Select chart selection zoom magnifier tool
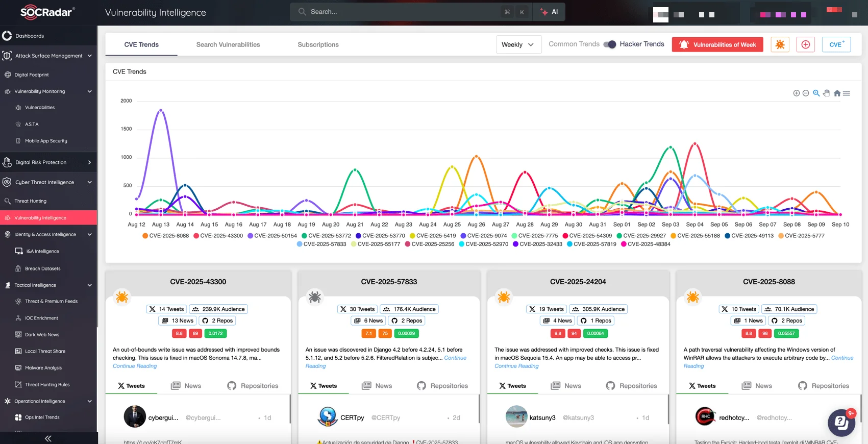The image size is (868, 444). [816, 93]
